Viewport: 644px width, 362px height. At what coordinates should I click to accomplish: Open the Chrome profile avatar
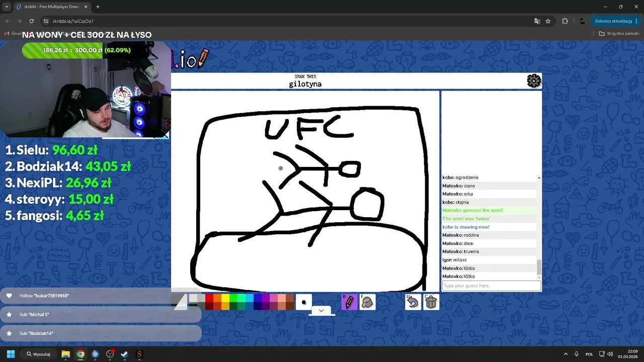(583, 21)
